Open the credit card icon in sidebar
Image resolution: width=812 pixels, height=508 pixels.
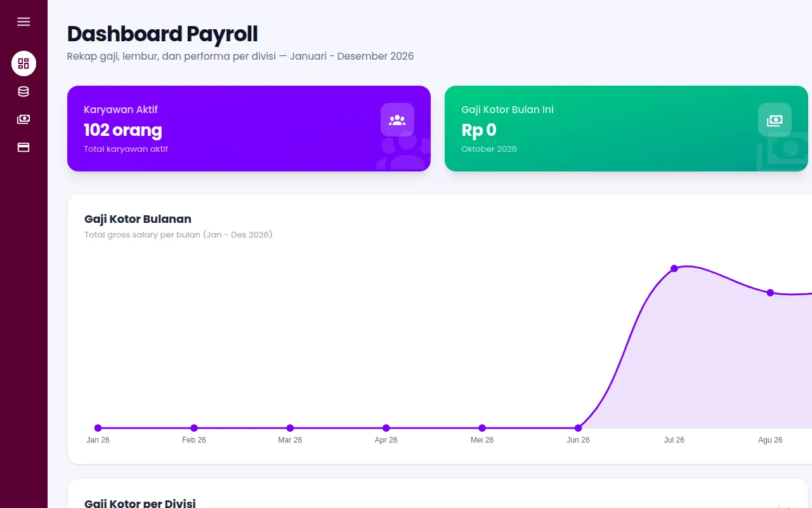click(23, 147)
